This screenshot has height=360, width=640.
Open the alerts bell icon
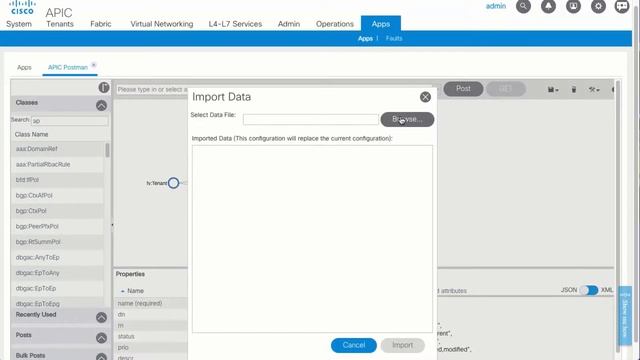(548, 6)
